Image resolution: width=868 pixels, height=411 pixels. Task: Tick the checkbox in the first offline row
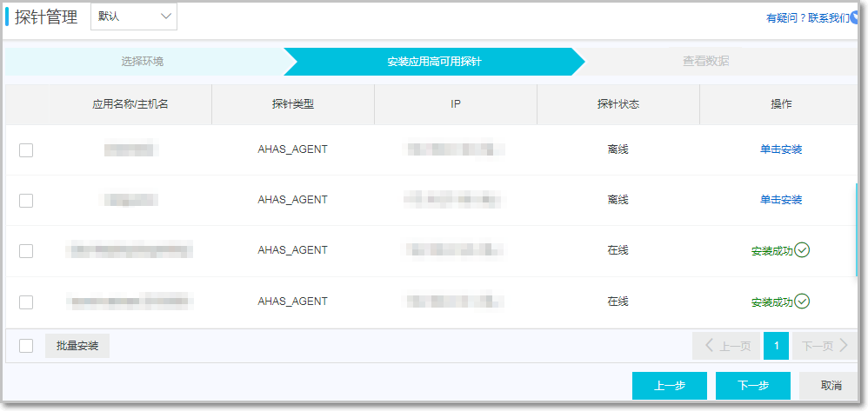coord(26,150)
